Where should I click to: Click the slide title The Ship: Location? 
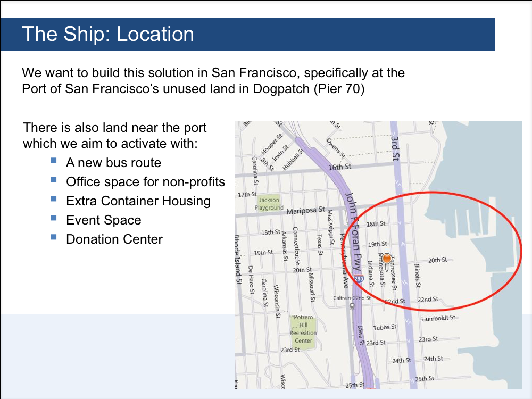(x=108, y=34)
